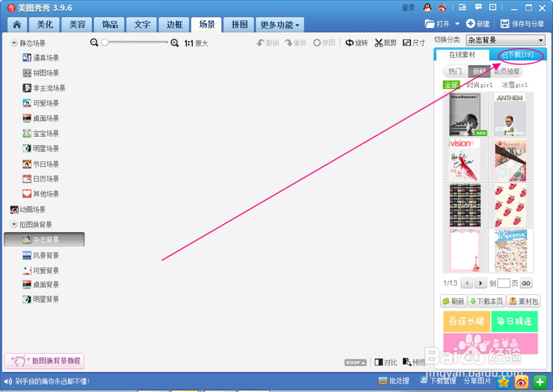Collapse the 静态场景 tree section
553x392 pixels.
point(14,43)
